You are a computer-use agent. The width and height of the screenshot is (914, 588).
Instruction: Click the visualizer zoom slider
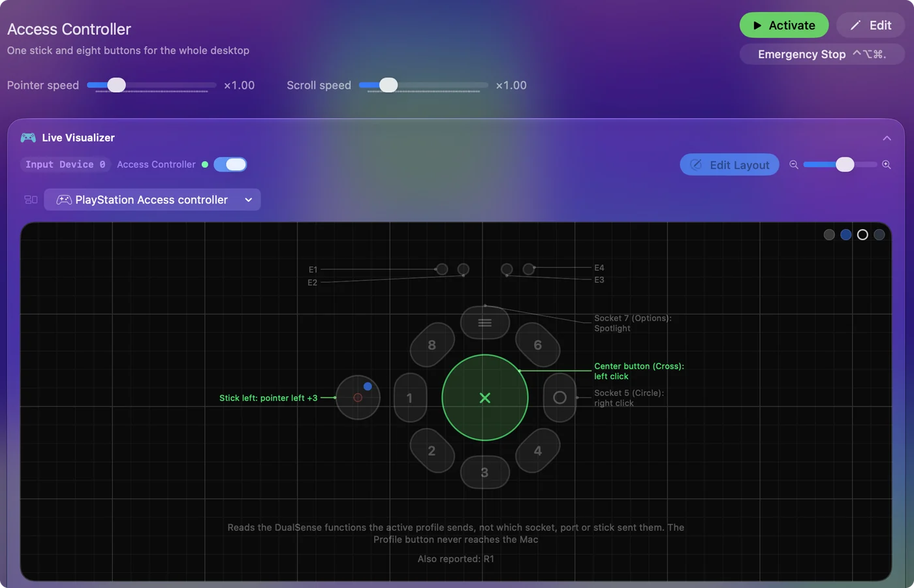840,164
